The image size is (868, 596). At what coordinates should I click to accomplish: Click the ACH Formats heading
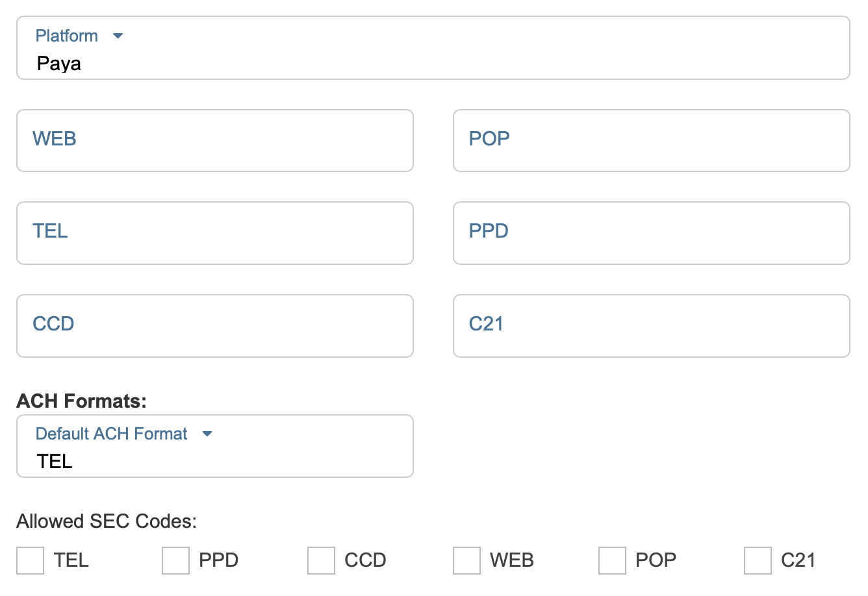[81, 401]
